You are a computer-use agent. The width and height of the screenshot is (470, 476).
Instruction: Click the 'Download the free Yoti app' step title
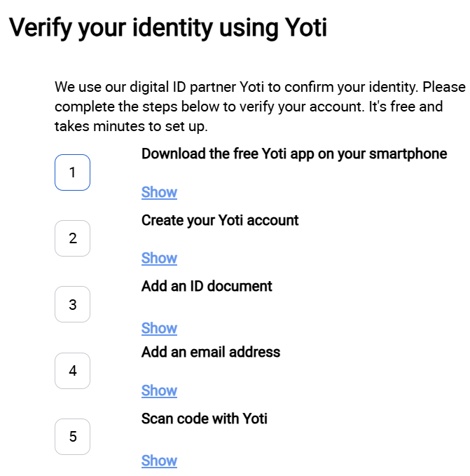tap(293, 154)
